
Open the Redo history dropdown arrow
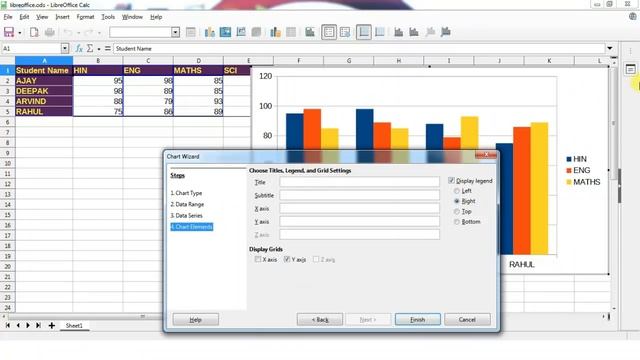[x=99, y=33]
